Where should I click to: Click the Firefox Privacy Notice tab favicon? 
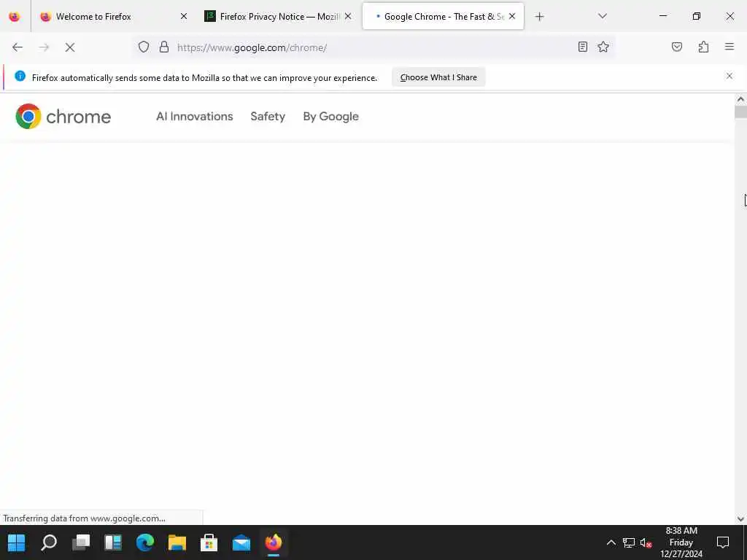tap(210, 16)
